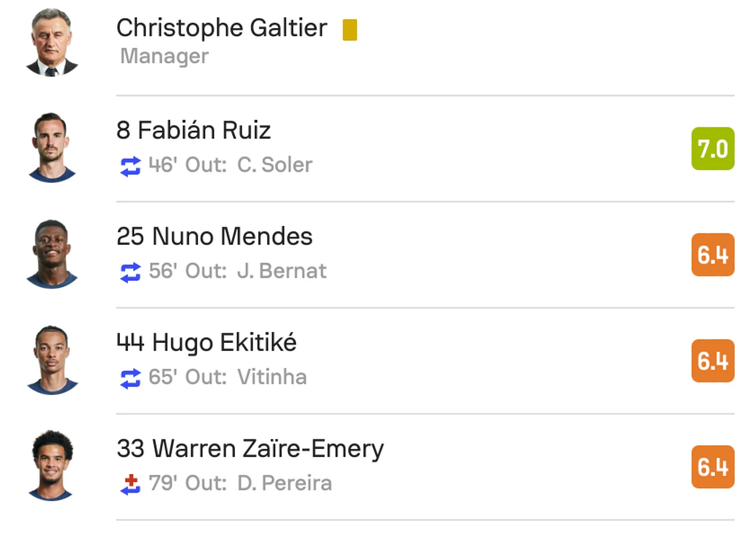Open Fabián Ruiz's player portrait
The height and width of the screenshot is (535, 756).
[52, 148]
